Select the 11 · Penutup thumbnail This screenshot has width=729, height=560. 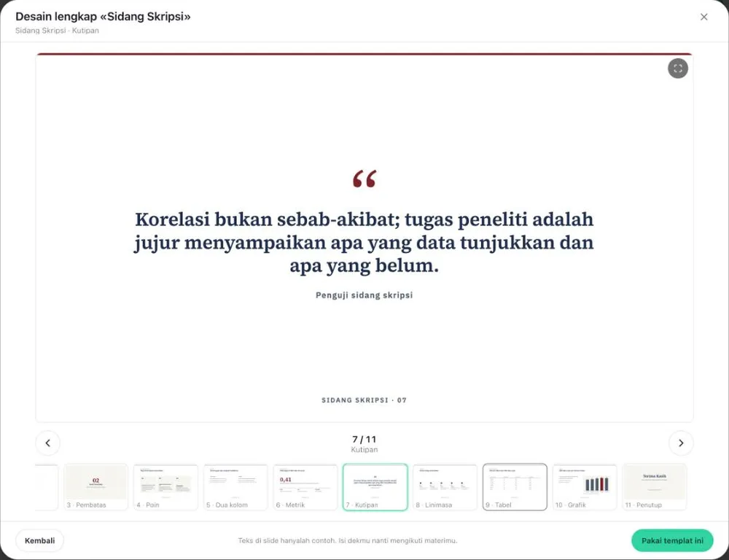point(655,487)
